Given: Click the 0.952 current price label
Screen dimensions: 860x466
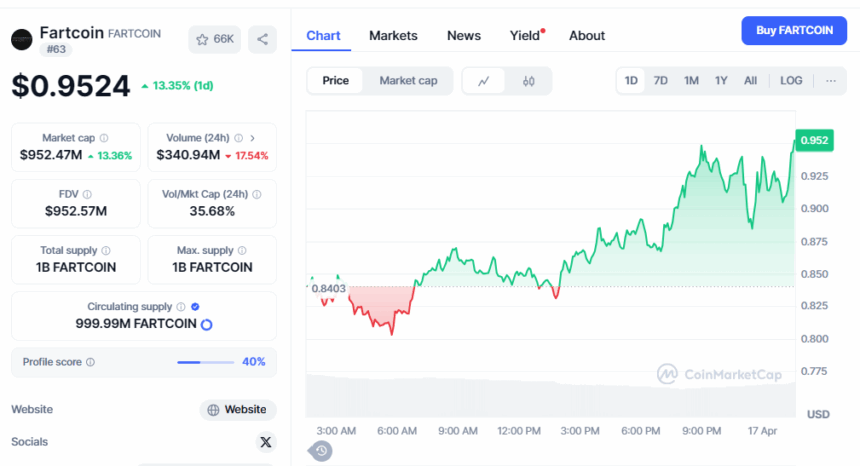Looking at the screenshot, I should (x=814, y=140).
